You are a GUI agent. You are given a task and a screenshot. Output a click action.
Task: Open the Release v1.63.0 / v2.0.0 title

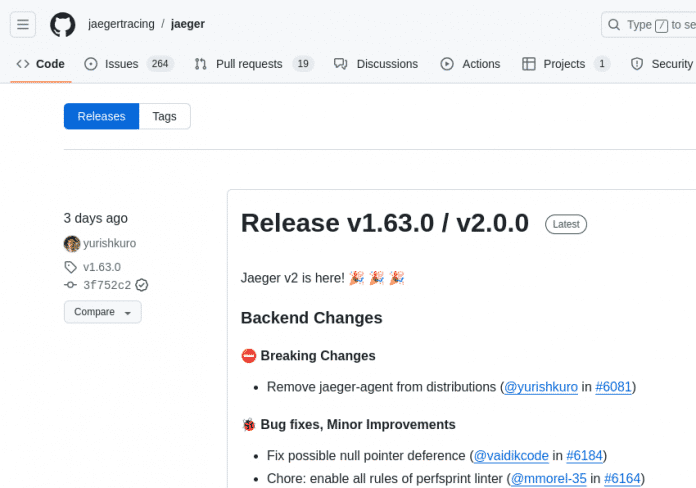tap(385, 223)
